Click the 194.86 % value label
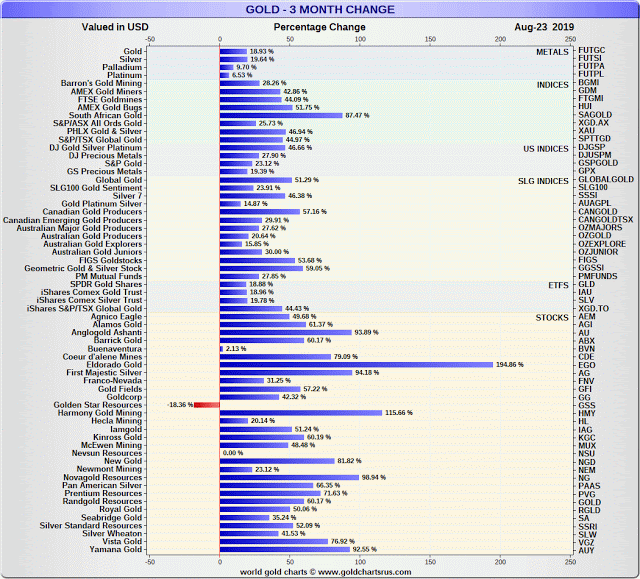The height and width of the screenshot is (579, 640). (510, 364)
